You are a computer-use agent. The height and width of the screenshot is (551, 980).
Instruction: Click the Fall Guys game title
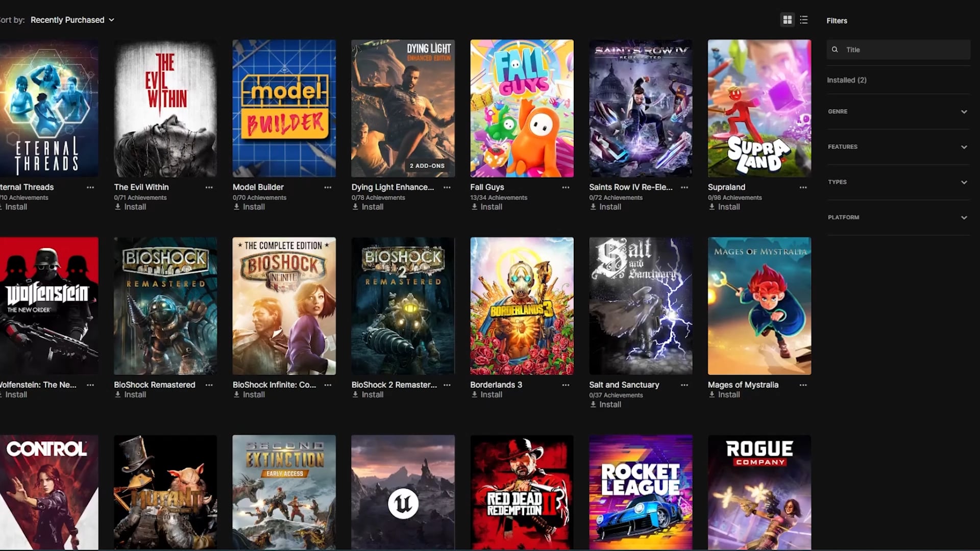[487, 187]
